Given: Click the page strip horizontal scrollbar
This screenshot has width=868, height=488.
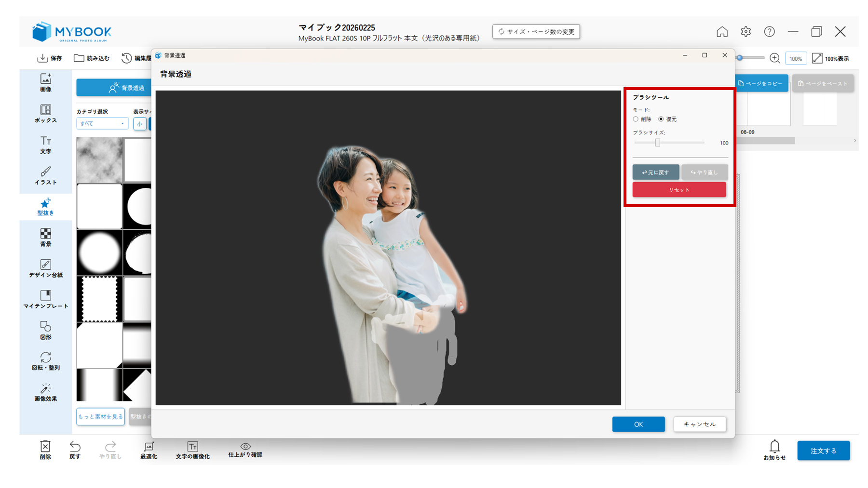Looking at the screenshot, I should (766, 141).
